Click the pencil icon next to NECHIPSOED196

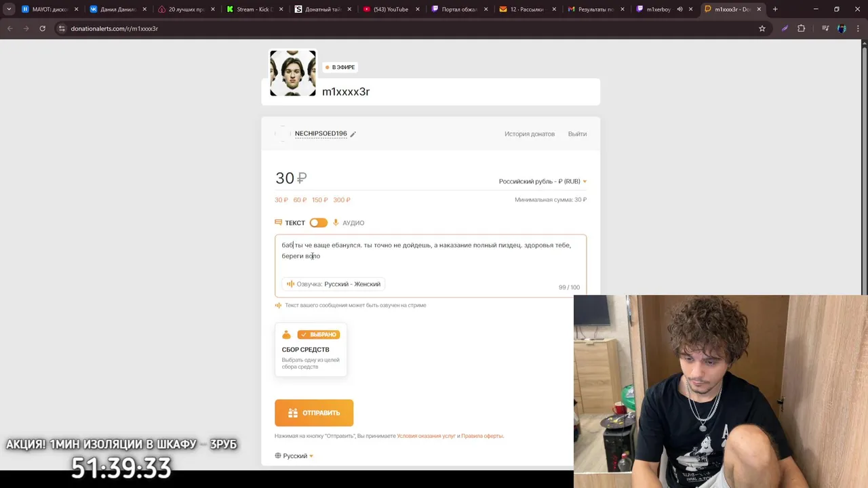click(353, 134)
